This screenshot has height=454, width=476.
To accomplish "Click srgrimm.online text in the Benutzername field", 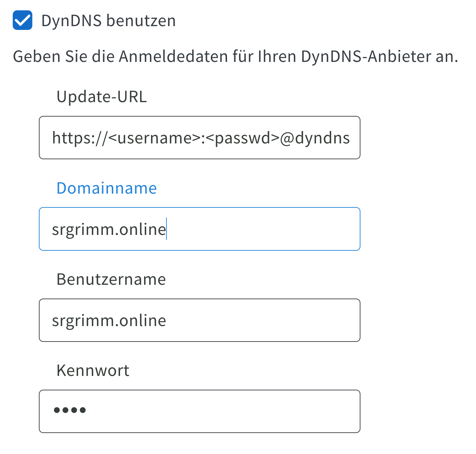I will 109,321.
